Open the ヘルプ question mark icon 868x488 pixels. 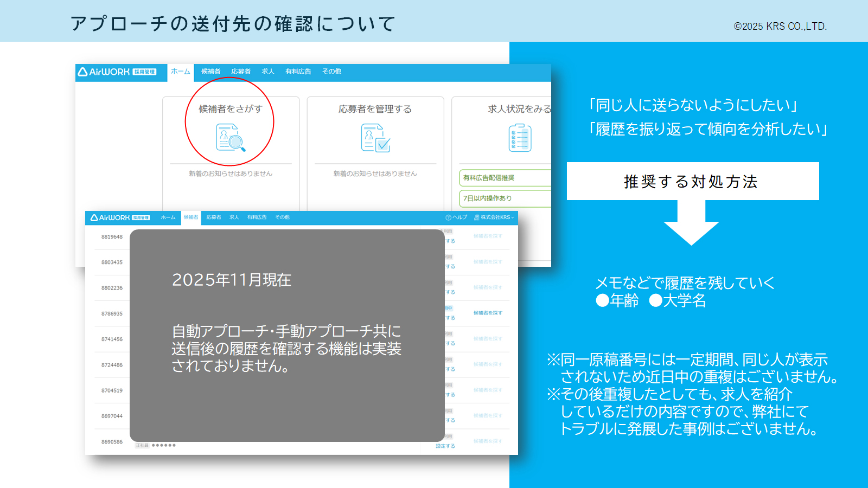(449, 217)
